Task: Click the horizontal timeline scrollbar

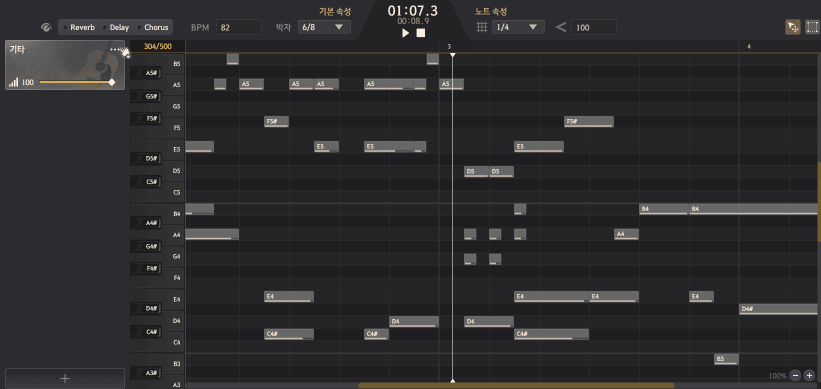Action: [516, 385]
